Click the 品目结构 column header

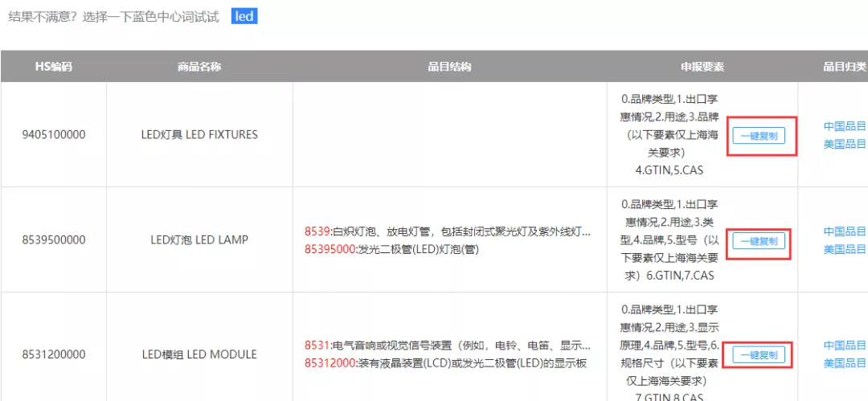point(449,67)
